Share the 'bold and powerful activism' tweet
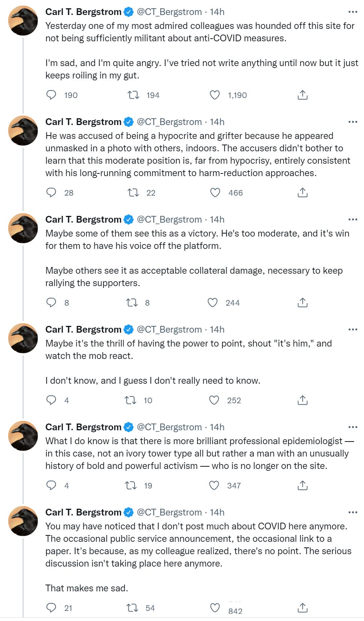Viewport: 364px width, 621px height. click(x=302, y=485)
